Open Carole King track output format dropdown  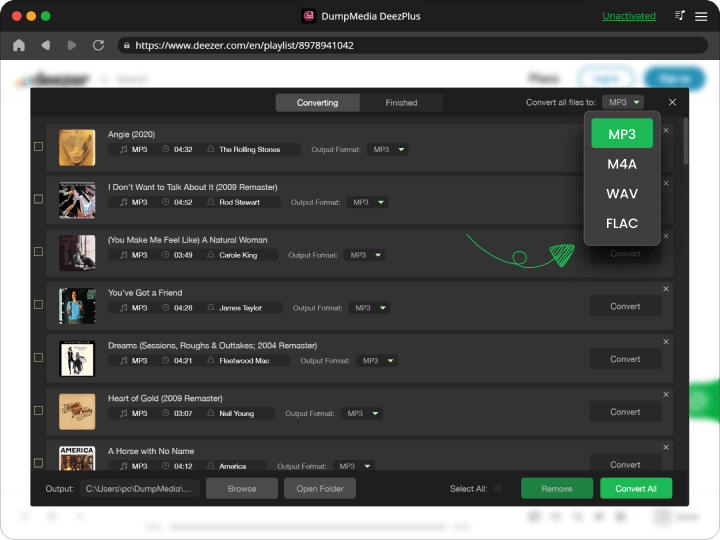[x=365, y=255]
